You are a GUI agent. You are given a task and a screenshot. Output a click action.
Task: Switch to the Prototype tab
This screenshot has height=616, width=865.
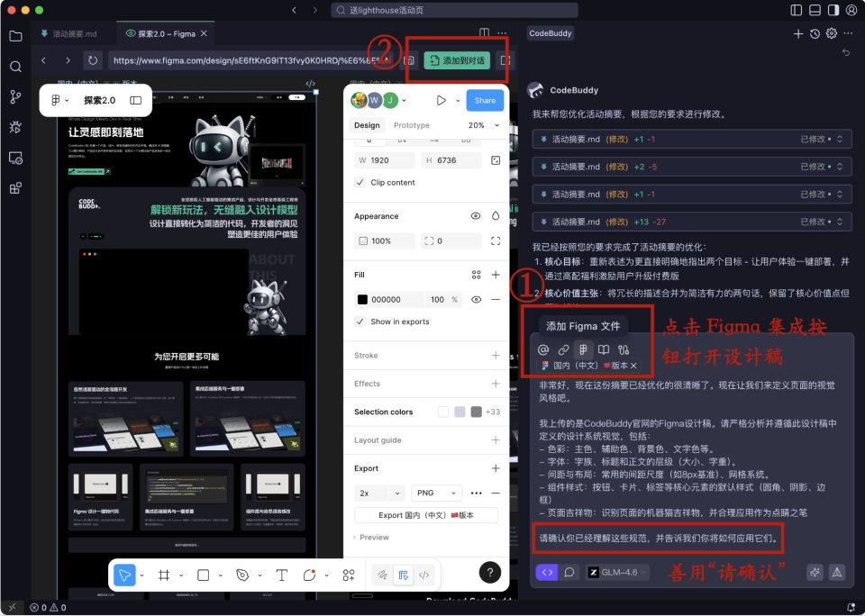coord(411,125)
